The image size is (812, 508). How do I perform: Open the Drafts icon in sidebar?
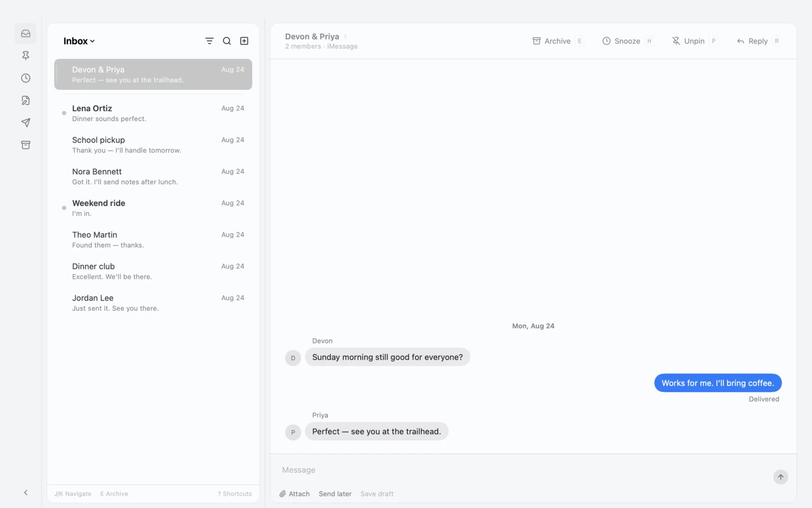(x=25, y=101)
